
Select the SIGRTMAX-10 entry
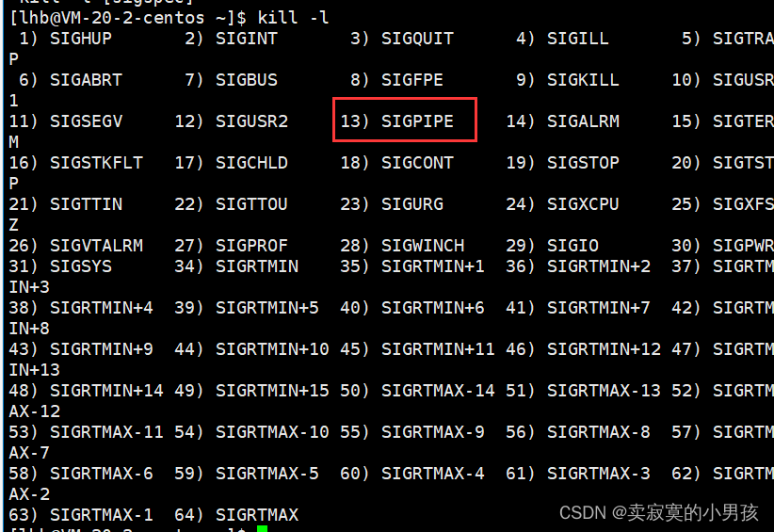coord(272,432)
